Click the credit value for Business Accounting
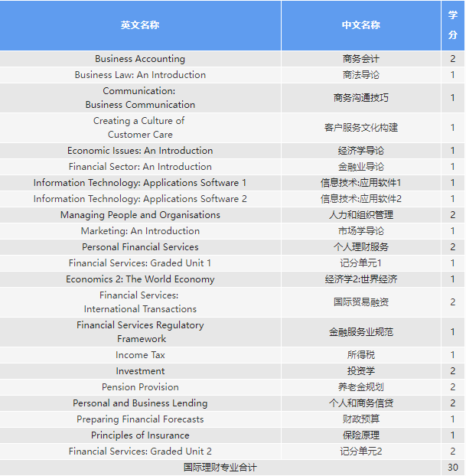The image size is (466, 476). tap(453, 59)
